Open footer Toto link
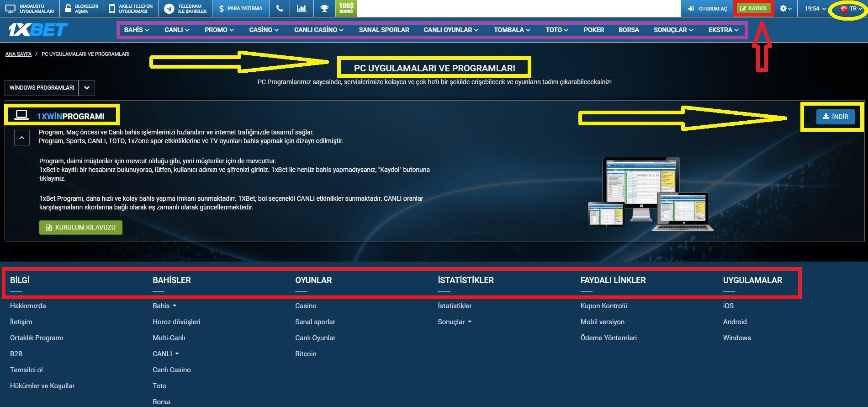868x407 pixels. [x=159, y=386]
